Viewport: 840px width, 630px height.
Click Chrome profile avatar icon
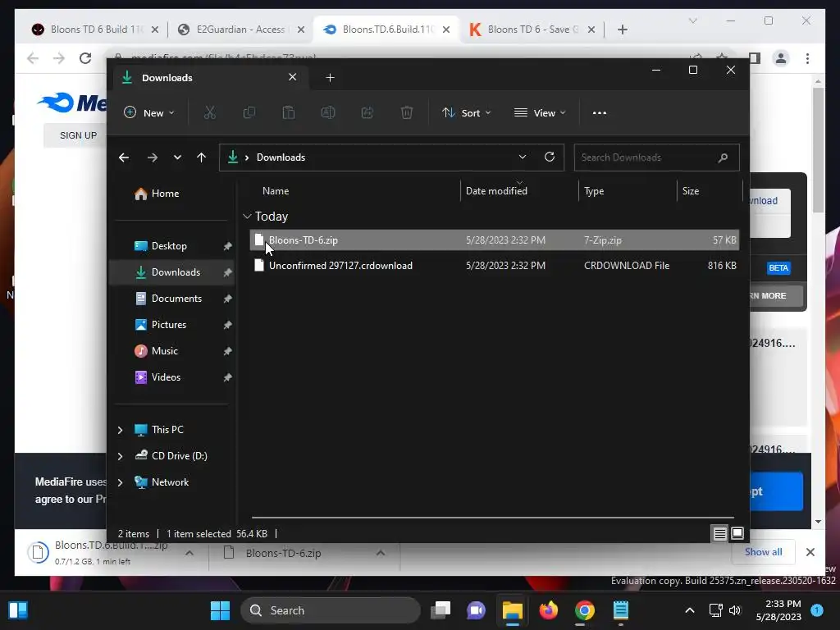coord(781,58)
